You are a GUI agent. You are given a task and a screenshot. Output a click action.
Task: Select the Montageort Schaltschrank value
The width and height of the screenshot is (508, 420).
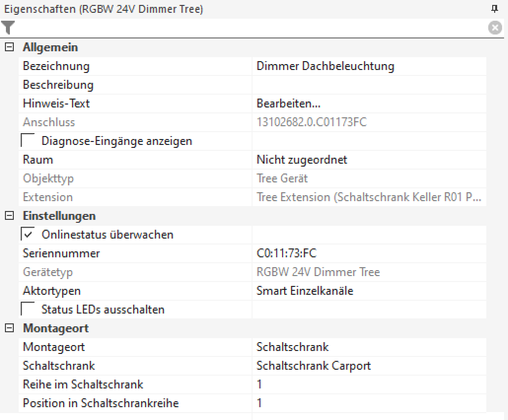(368, 347)
